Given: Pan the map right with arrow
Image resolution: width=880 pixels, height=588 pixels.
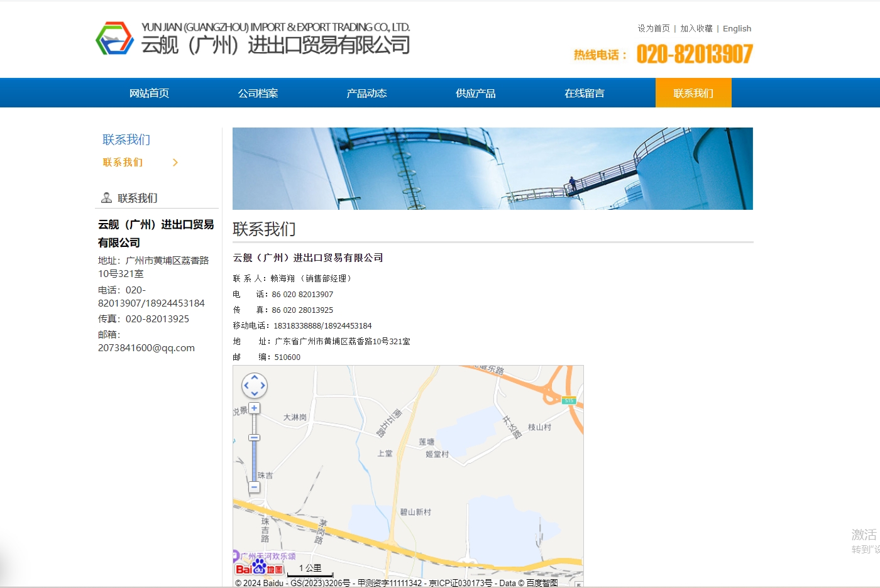Looking at the screenshot, I should 263,386.
